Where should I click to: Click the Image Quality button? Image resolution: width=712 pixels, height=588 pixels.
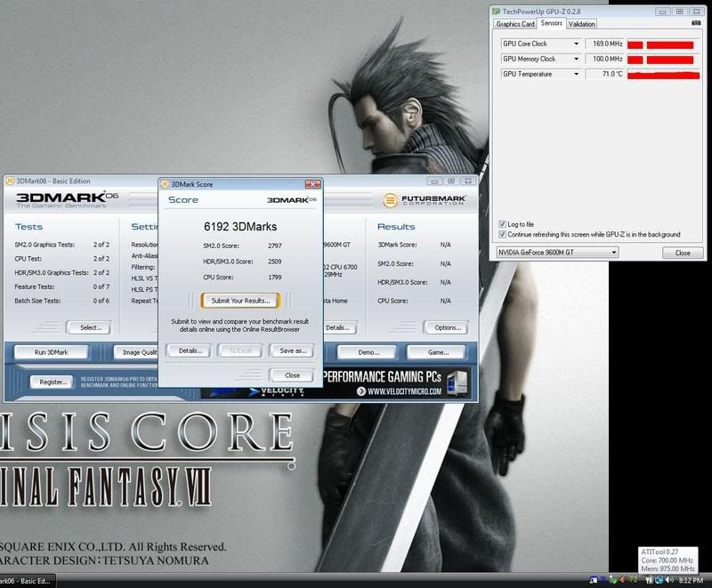pyautogui.click(x=135, y=352)
